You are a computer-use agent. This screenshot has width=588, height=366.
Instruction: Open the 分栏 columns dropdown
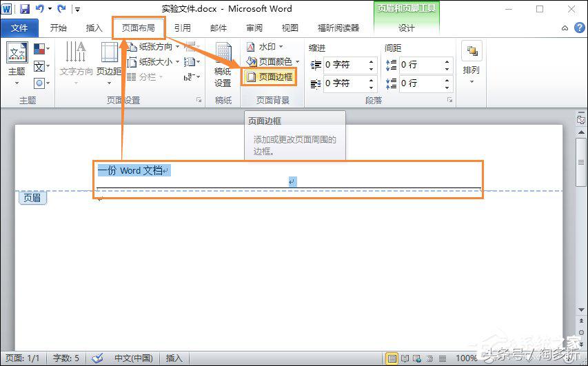145,77
